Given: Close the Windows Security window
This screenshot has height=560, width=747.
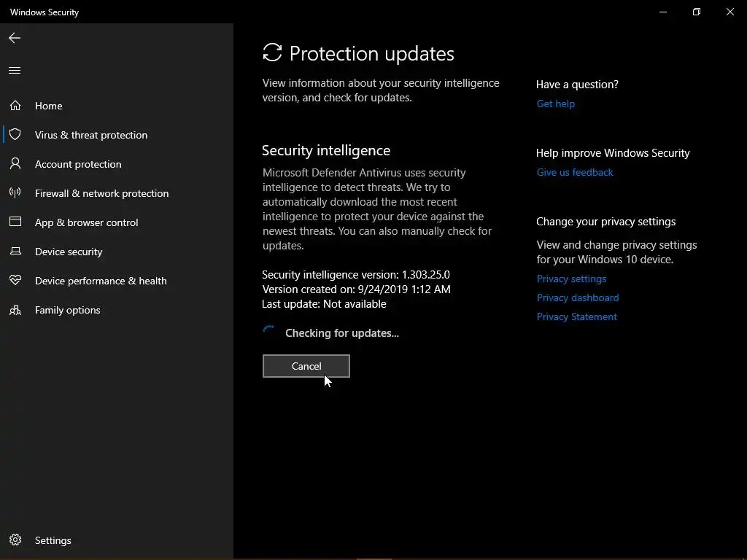Looking at the screenshot, I should pyautogui.click(x=729, y=12).
